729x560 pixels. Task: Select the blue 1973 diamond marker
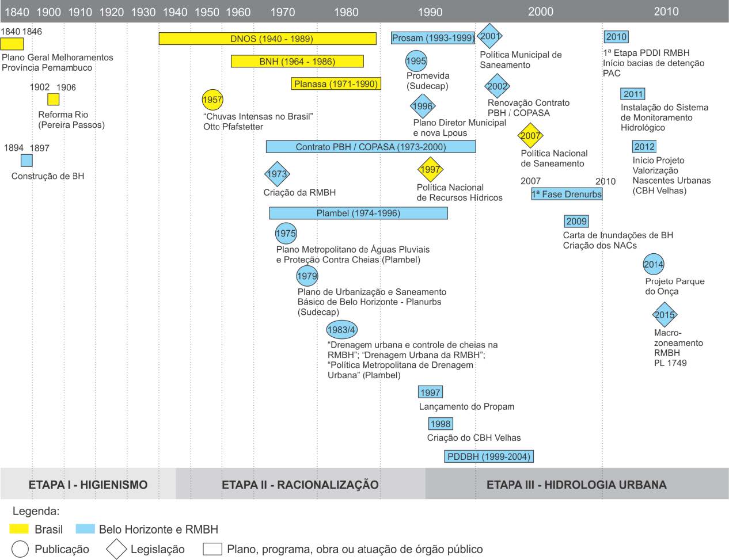277,174
